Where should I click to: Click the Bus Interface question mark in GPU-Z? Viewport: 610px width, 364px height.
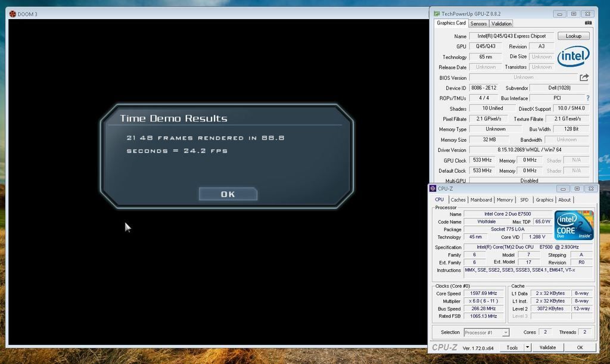587,98
